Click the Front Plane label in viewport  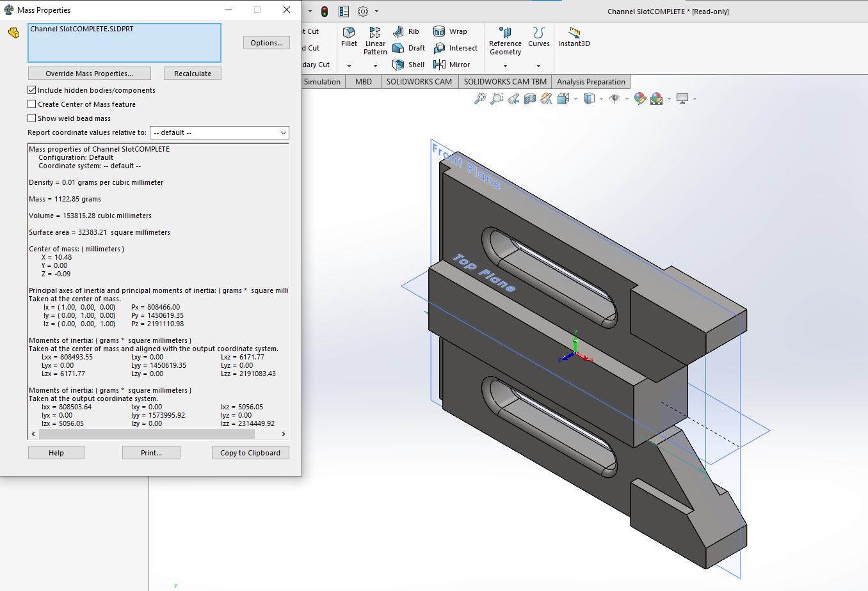point(466,166)
